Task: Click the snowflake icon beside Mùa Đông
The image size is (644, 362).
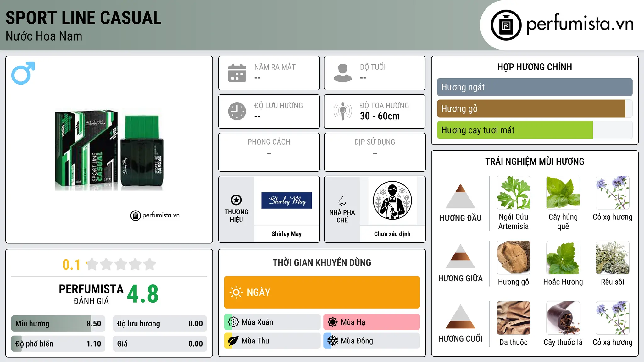Action: point(333,341)
